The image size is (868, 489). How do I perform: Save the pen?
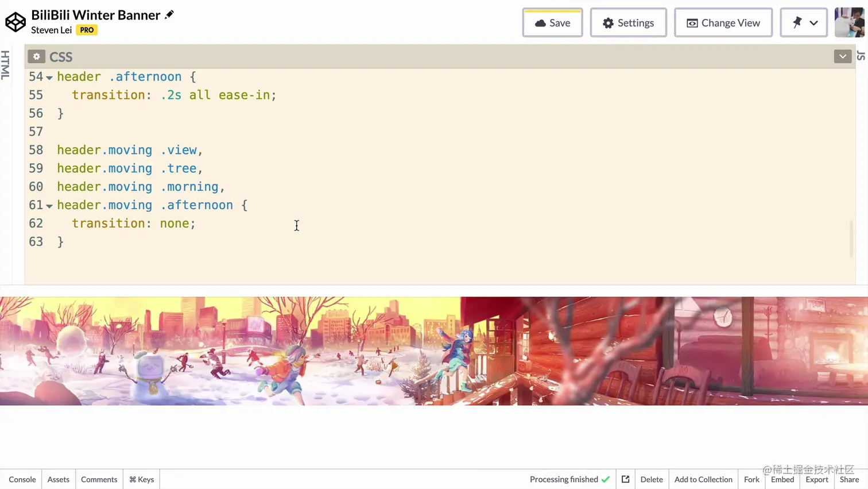tap(552, 23)
